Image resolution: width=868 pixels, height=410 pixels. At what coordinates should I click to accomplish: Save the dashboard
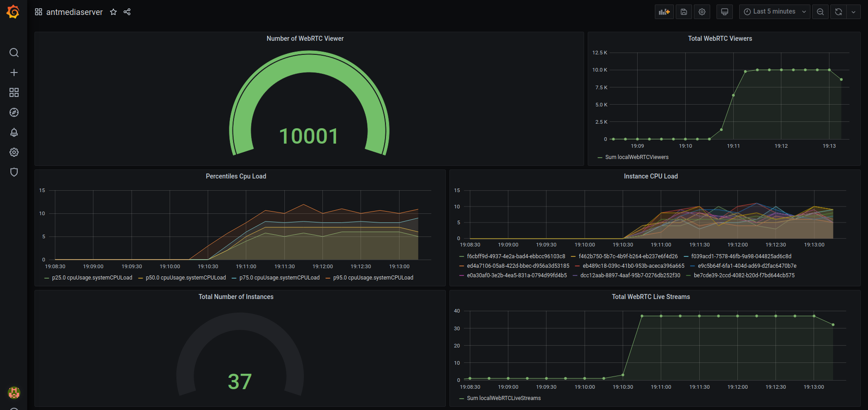pos(684,12)
